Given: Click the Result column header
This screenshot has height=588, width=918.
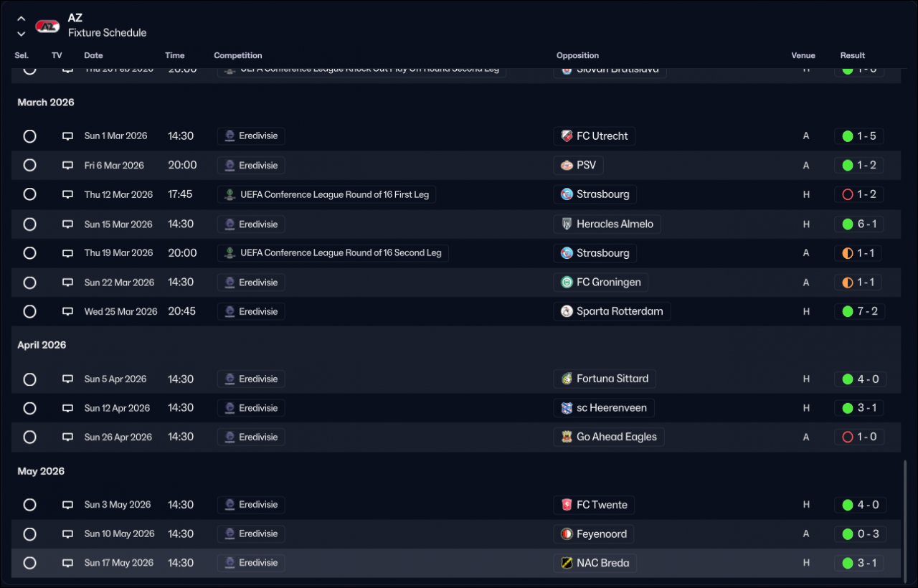Looking at the screenshot, I should point(852,55).
